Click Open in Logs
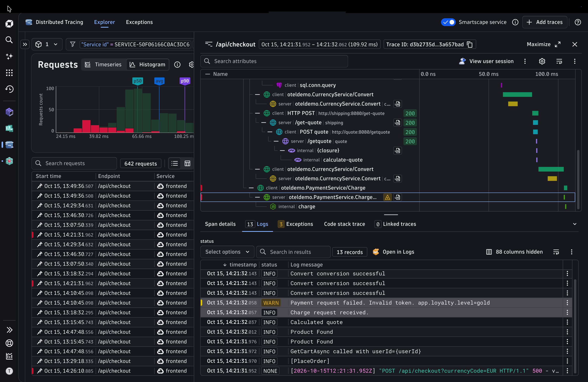The image size is (588, 382). (393, 252)
